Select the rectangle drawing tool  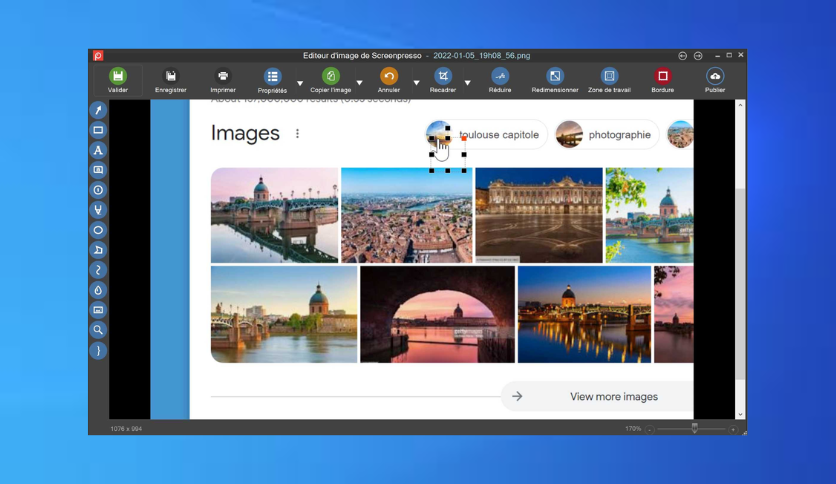(98, 130)
